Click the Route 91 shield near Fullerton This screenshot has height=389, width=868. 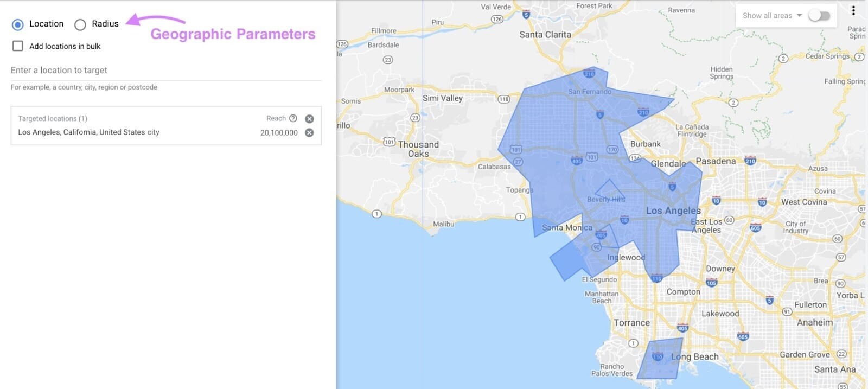coord(787,311)
